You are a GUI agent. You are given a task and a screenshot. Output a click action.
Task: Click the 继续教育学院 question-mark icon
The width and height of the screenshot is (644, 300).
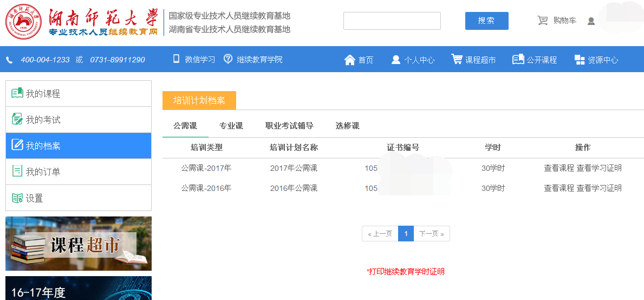click(228, 59)
